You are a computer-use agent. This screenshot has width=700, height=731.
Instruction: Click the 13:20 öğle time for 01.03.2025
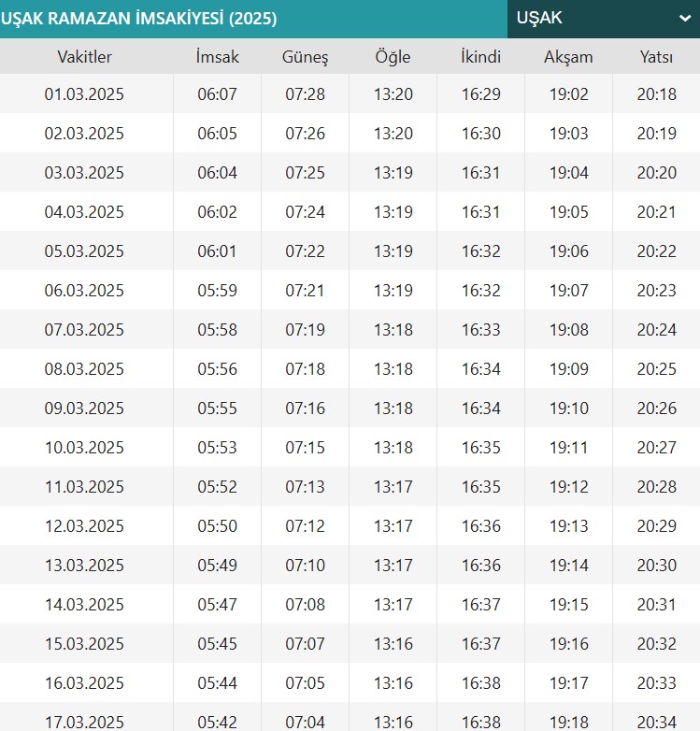393,94
